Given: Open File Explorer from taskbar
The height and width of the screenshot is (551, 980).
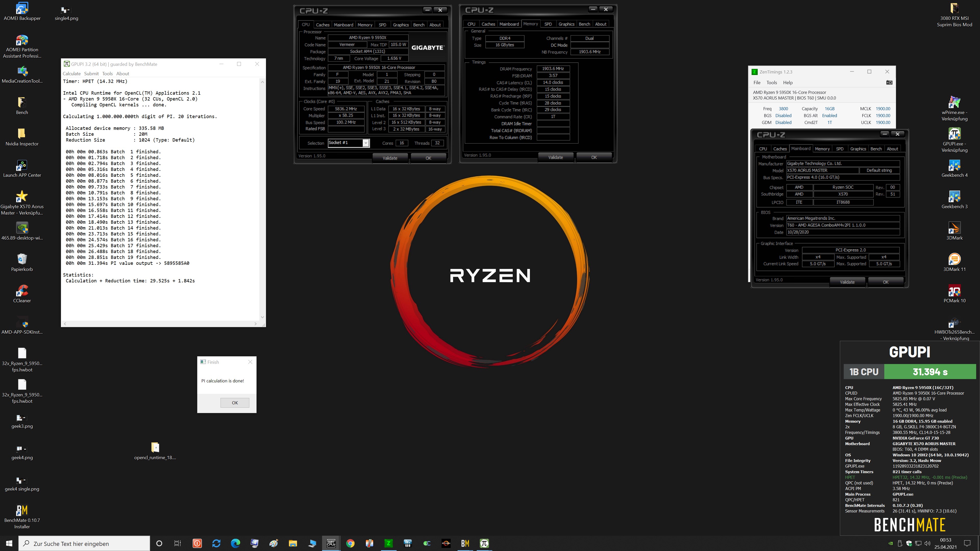Looking at the screenshot, I should (292, 543).
